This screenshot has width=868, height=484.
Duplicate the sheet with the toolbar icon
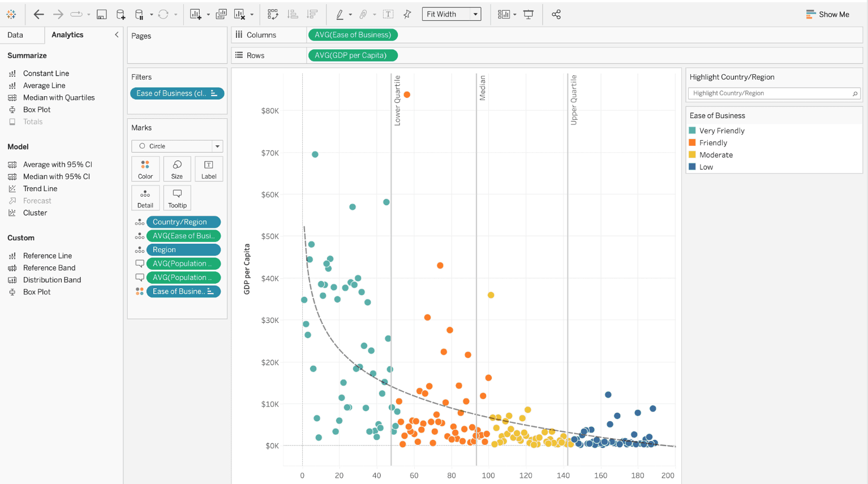click(x=221, y=14)
